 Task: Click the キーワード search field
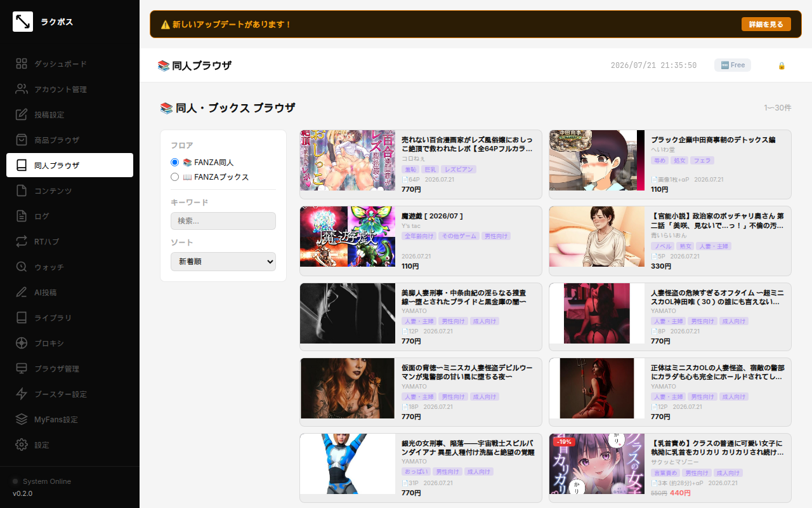click(223, 221)
